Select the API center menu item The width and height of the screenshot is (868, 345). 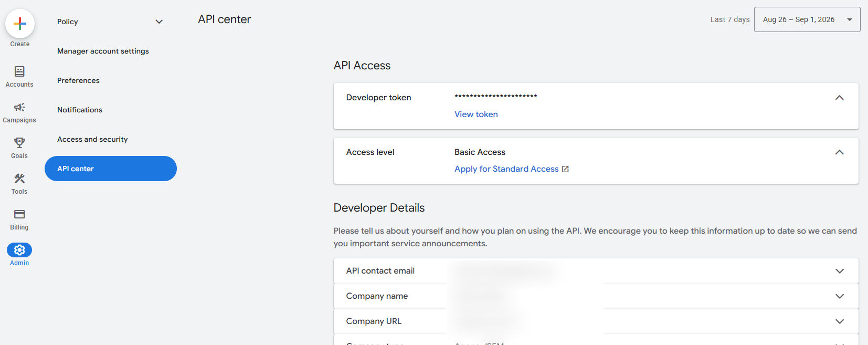coord(111,169)
